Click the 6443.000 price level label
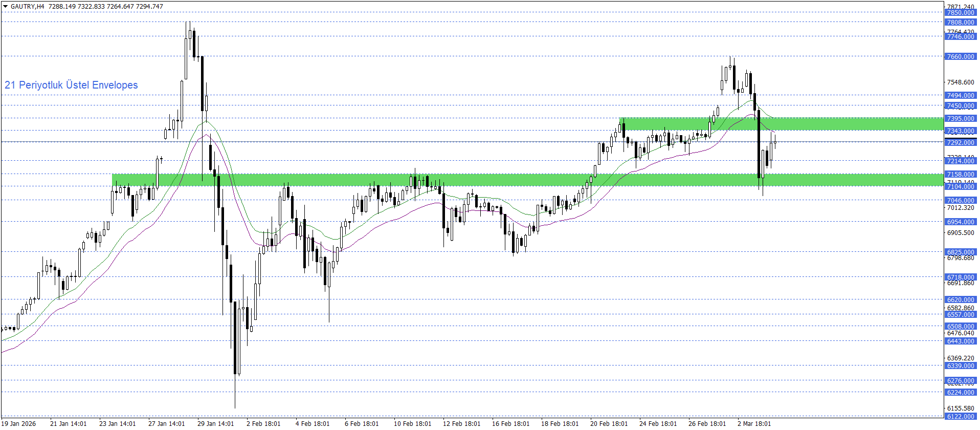The width and height of the screenshot is (980, 430). [x=960, y=341]
